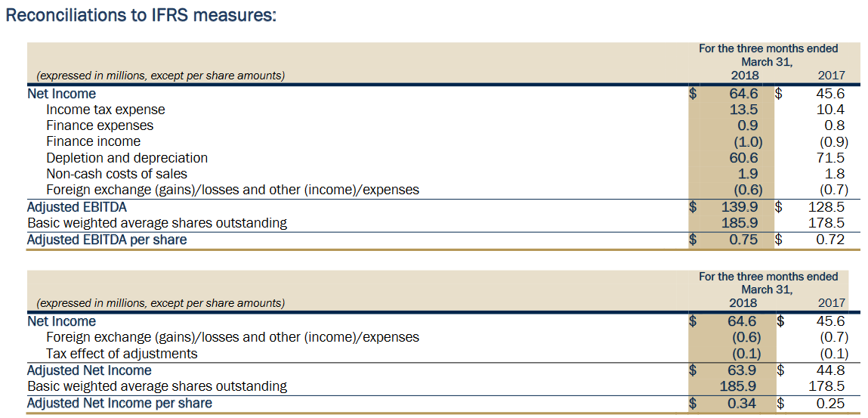The height and width of the screenshot is (418, 868).
Task: Select the Adjusted EBITDA row label
Action: click(76, 207)
